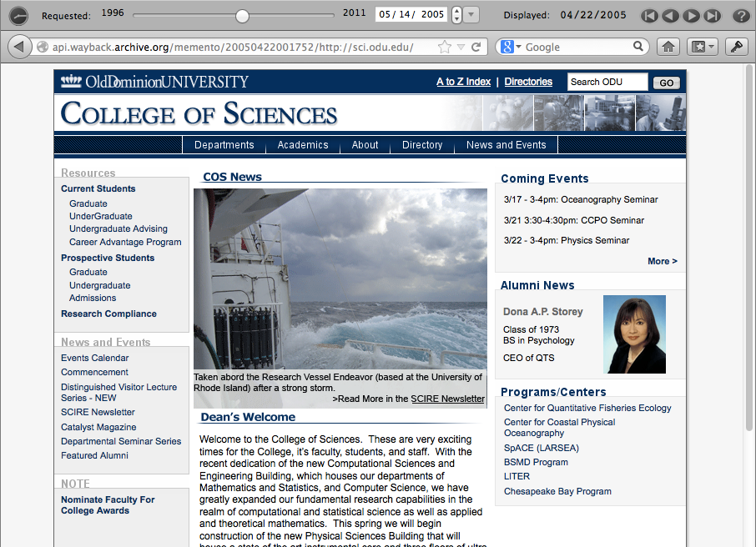Follow the SCIRE Newsletter link under the photo
Screen dimensions: 756x547
point(447,399)
